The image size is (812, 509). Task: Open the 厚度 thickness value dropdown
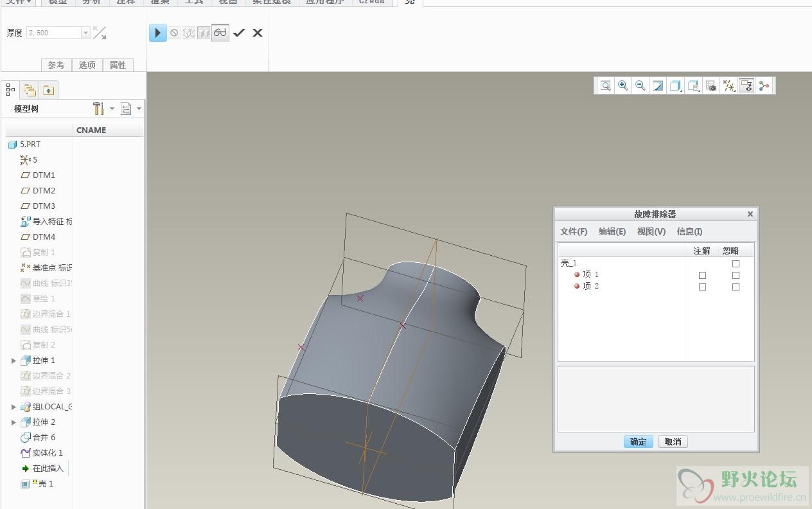point(85,33)
